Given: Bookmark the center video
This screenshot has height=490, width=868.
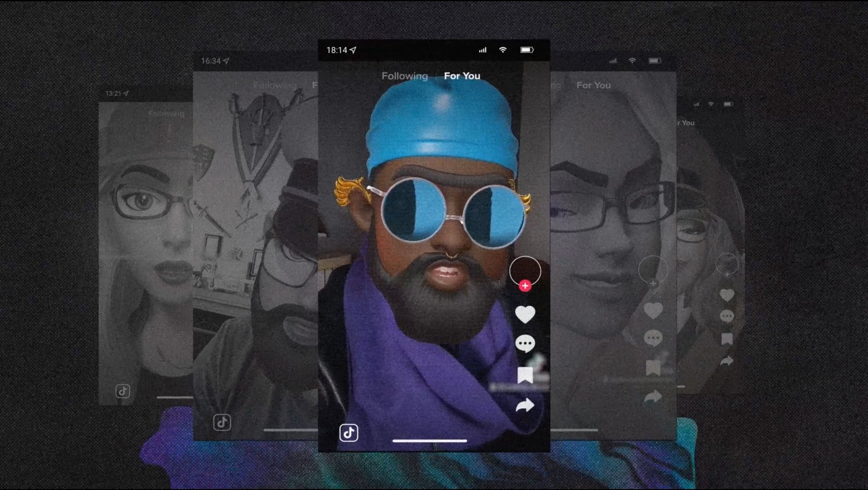Looking at the screenshot, I should tap(525, 375).
